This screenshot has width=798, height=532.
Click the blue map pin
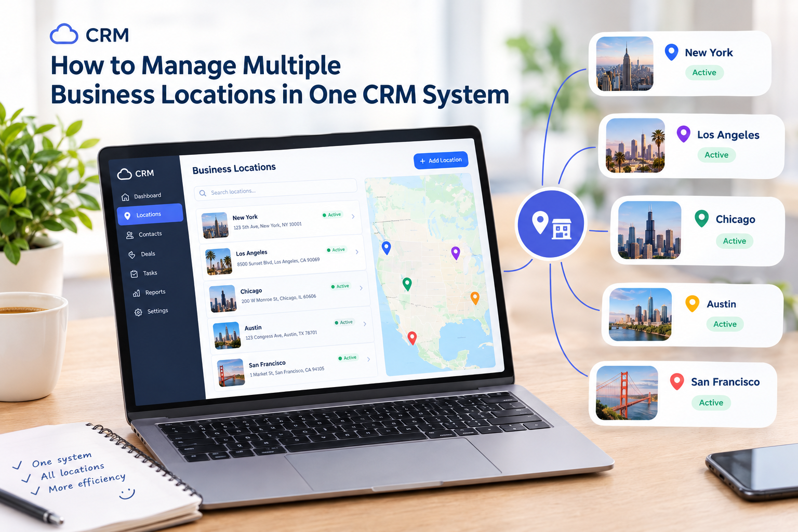[386, 248]
